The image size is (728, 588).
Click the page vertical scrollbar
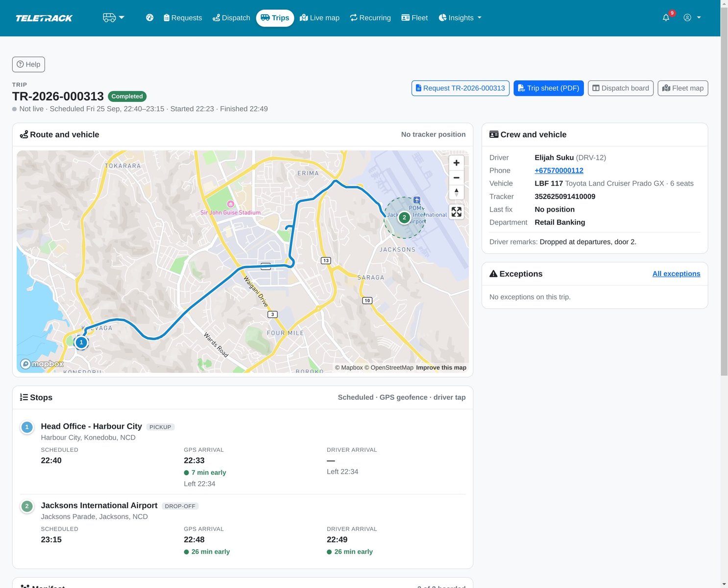[x=724, y=191]
